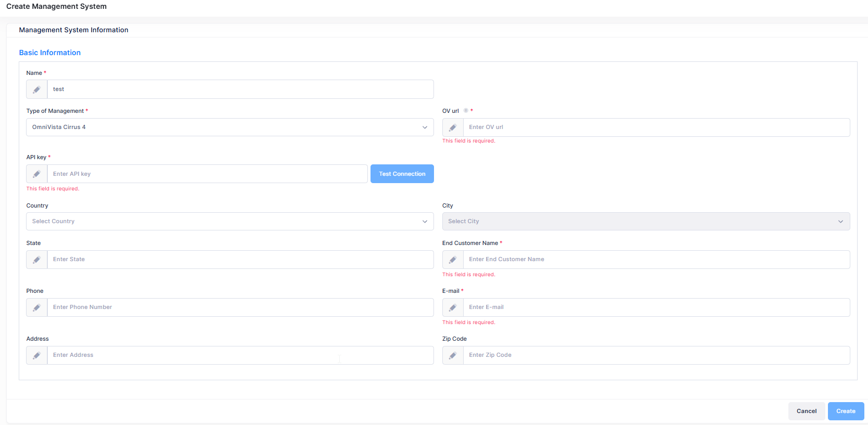Click the pencil icon beside Zip Code field
868x425 pixels.
pos(453,355)
